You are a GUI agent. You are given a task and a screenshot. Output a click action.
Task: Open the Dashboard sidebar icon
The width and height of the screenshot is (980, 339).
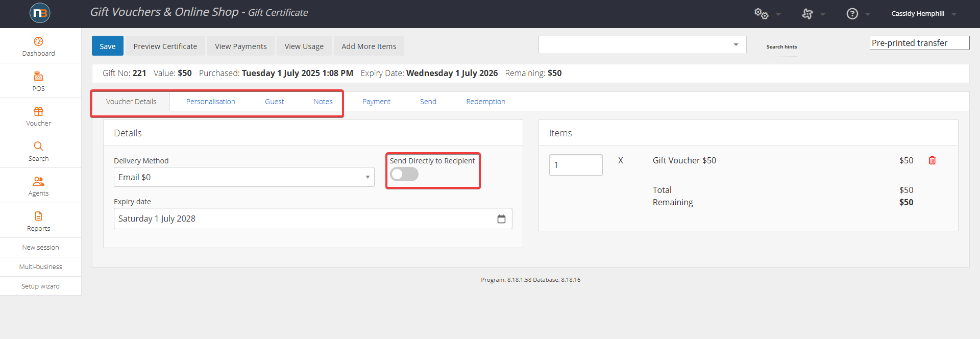[x=38, y=41]
